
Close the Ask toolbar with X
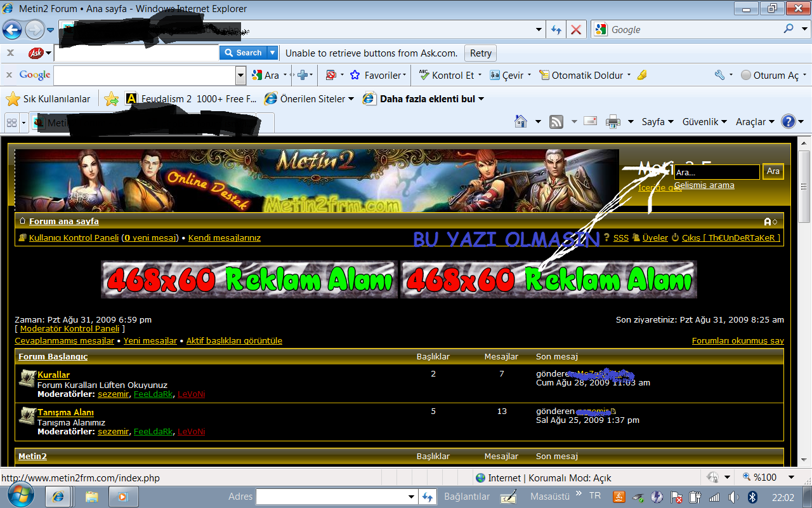pos(10,53)
